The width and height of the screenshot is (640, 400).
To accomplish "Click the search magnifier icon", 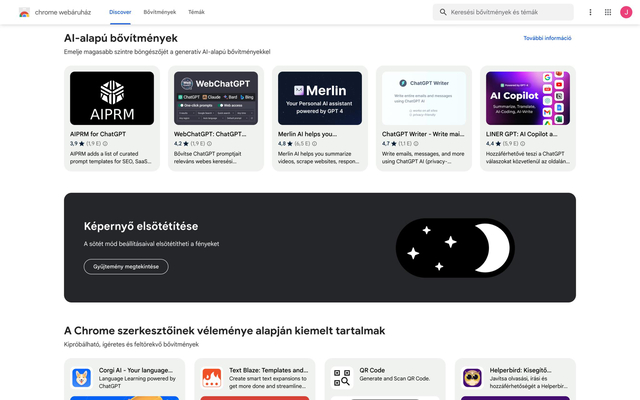I will 443,12.
